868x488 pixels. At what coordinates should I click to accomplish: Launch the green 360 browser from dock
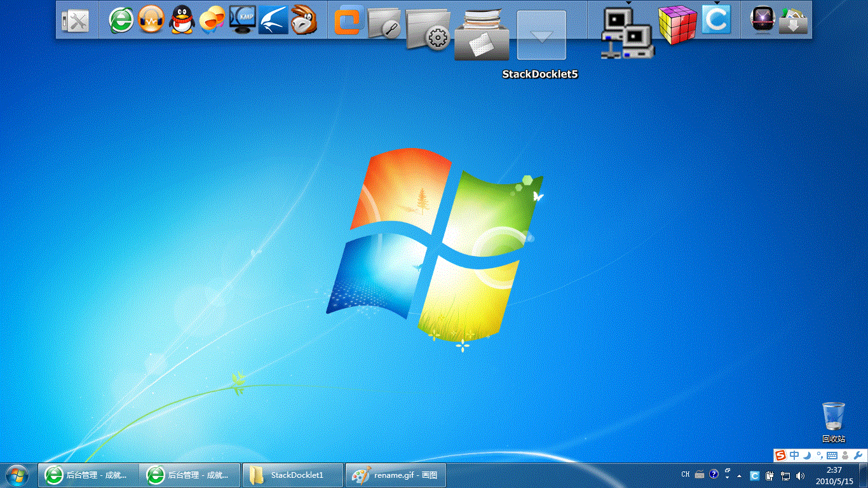tap(121, 20)
